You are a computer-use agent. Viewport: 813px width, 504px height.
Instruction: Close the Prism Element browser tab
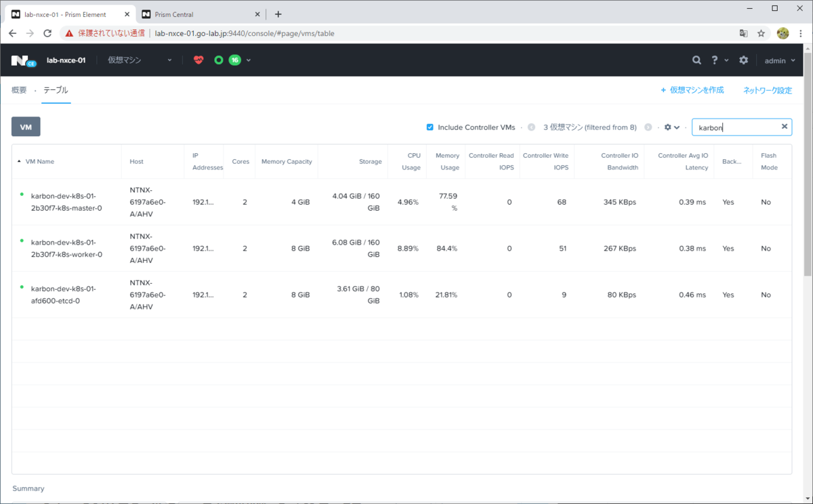pyautogui.click(x=125, y=14)
